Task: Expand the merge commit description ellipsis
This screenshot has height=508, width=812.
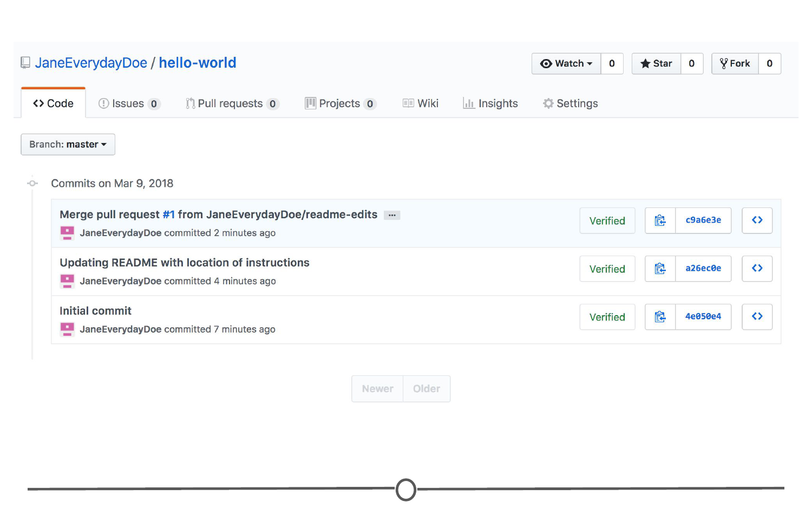Action: click(392, 215)
